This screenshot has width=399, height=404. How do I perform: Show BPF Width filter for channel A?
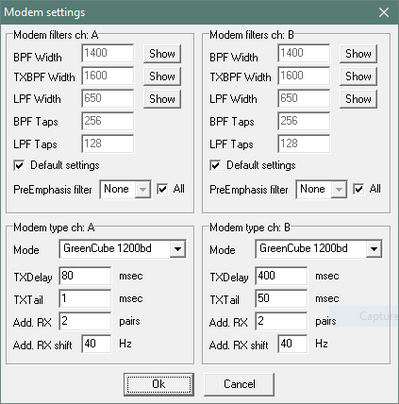tap(162, 54)
